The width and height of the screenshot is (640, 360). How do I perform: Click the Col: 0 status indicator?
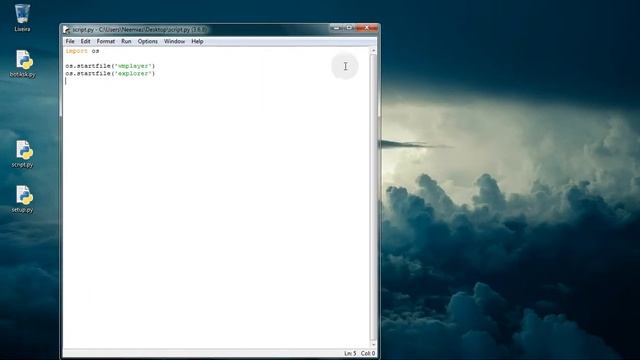(x=368, y=353)
